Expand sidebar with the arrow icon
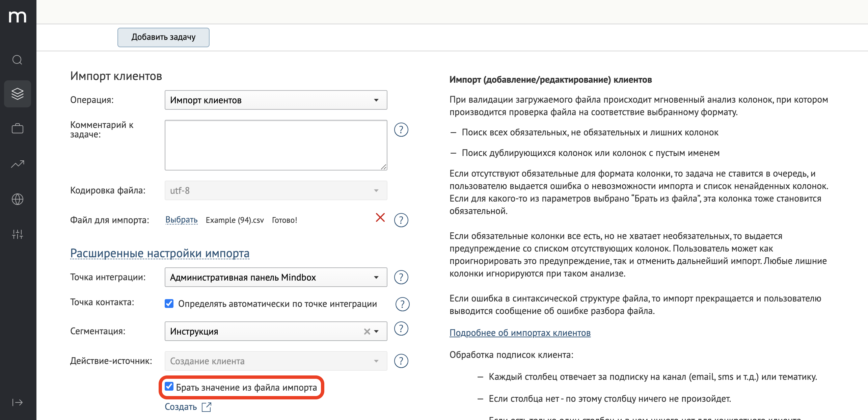 coord(18,402)
